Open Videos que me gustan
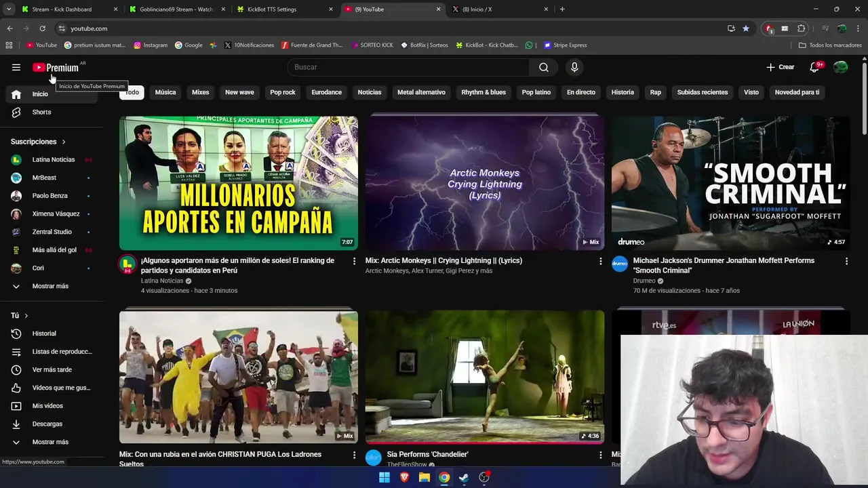The height and width of the screenshot is (488, 868). click(52, 388)
